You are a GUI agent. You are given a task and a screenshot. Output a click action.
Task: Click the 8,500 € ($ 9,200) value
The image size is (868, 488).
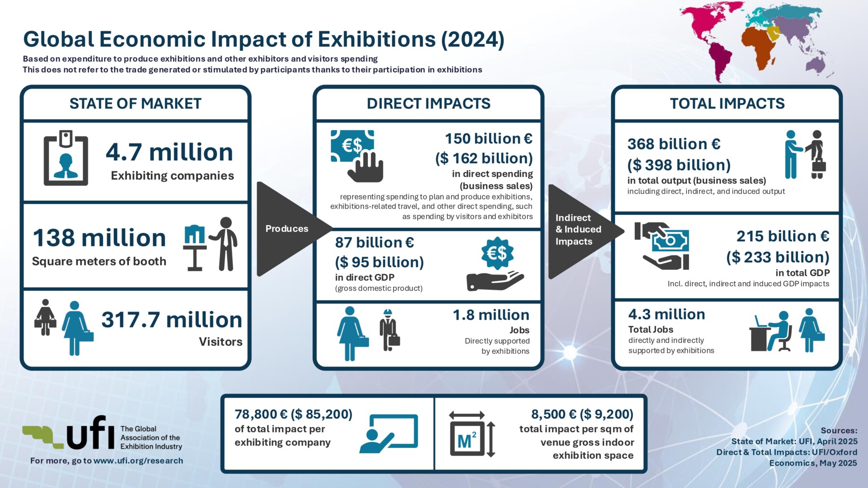pos(583,414)
